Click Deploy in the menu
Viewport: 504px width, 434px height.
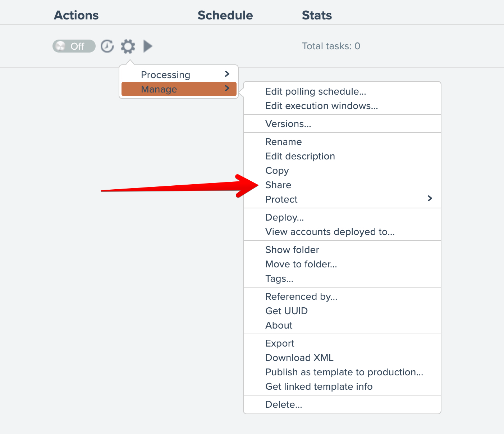tap(284, 217)
